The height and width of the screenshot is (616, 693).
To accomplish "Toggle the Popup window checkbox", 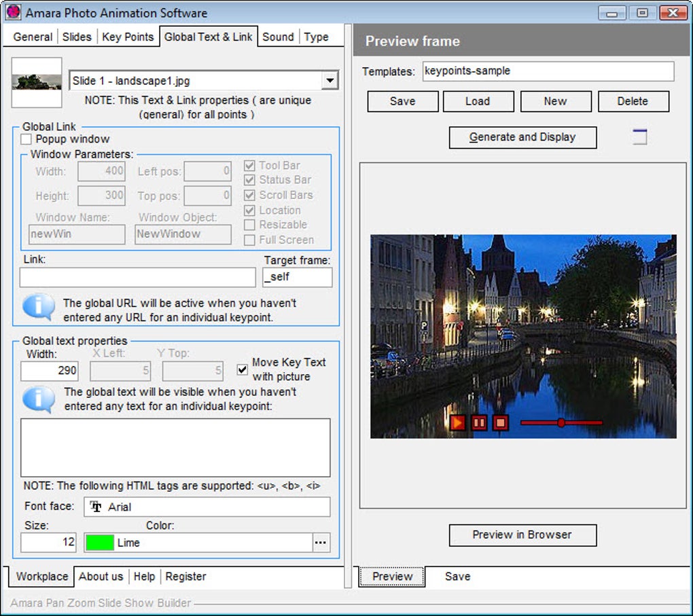I will coord(26,139).
